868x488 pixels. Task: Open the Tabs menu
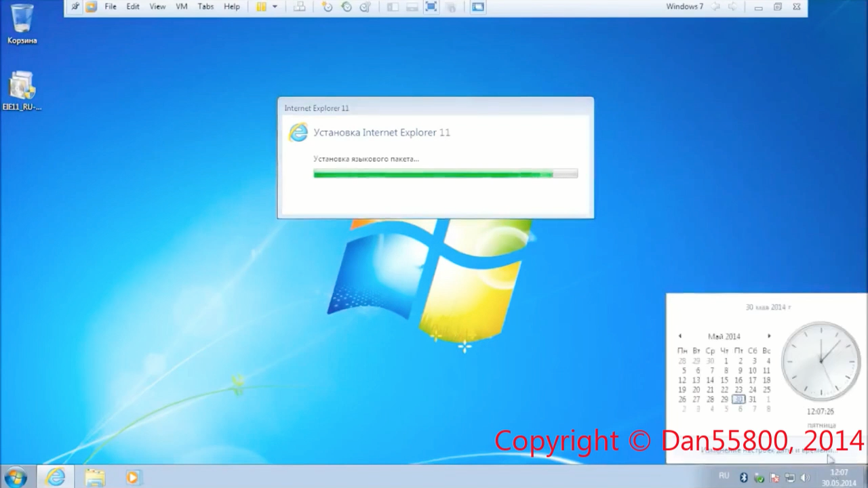click(x=205, y=7)
